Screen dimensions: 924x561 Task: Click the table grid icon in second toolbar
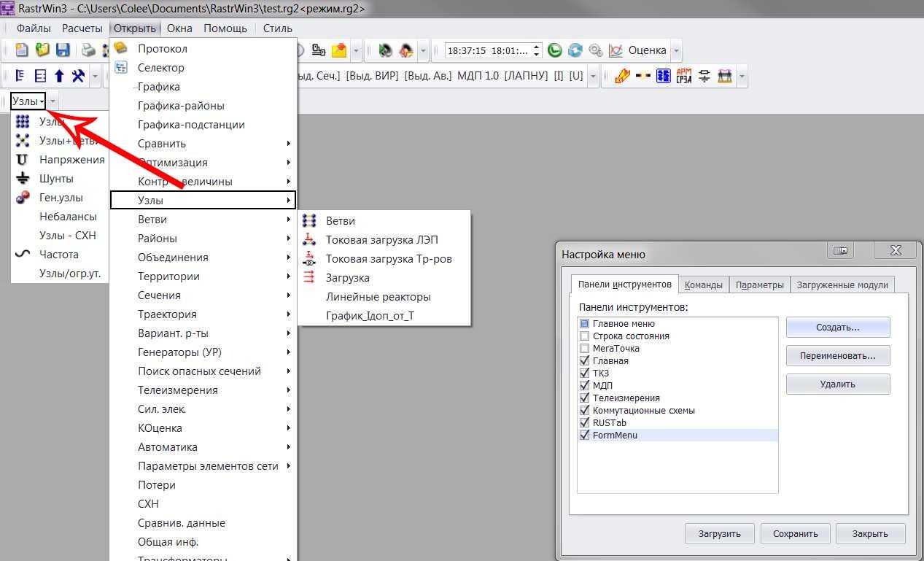coord(40,76)
